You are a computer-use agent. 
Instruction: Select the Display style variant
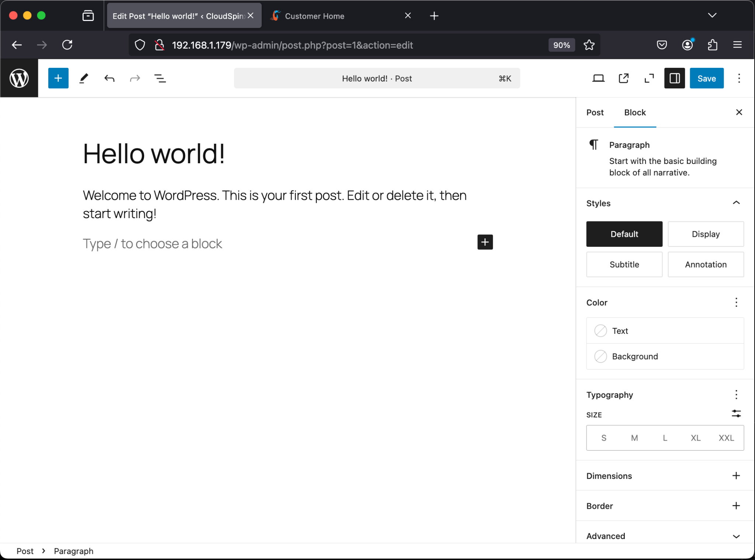[x=705, y=234]
